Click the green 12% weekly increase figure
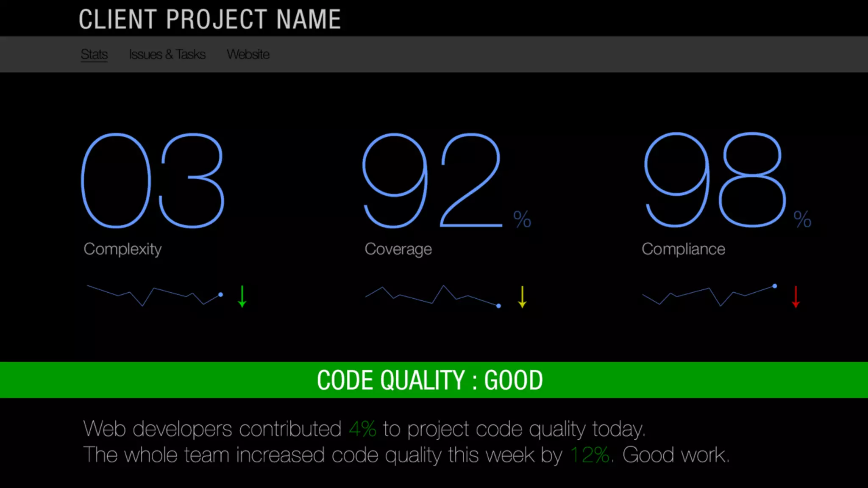Image resolution: width=868 pixels, height=488 pixels. click(x=590, y=455)
